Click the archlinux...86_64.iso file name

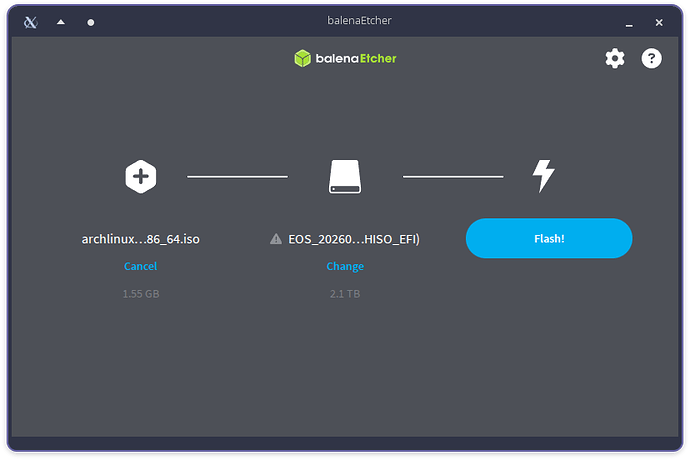[x=141, y=239]
